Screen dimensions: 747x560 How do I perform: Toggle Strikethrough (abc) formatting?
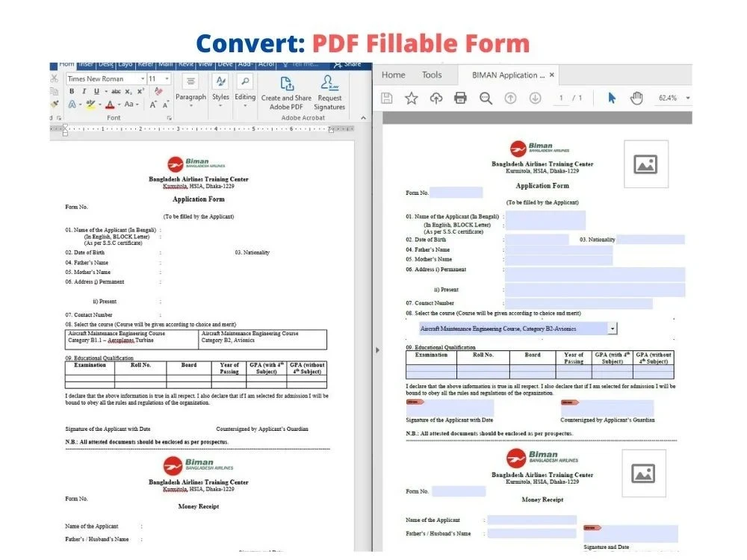tap(116, 91)
